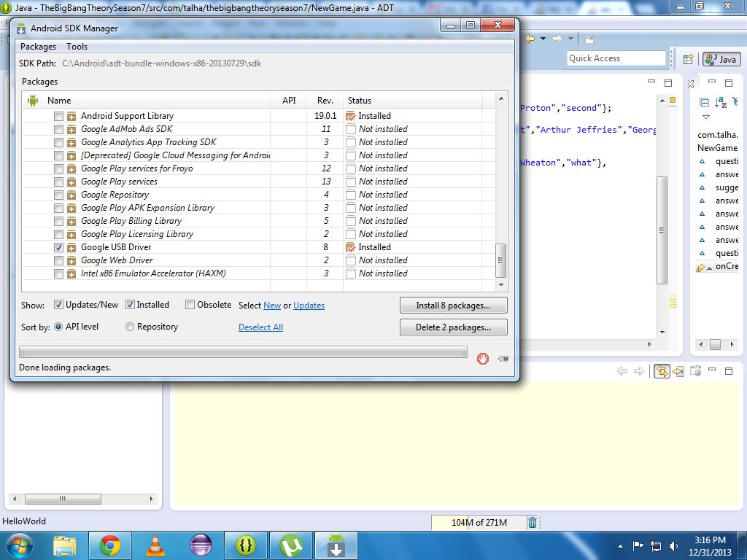Click the Status column header
747x560 pixels.
413,101
